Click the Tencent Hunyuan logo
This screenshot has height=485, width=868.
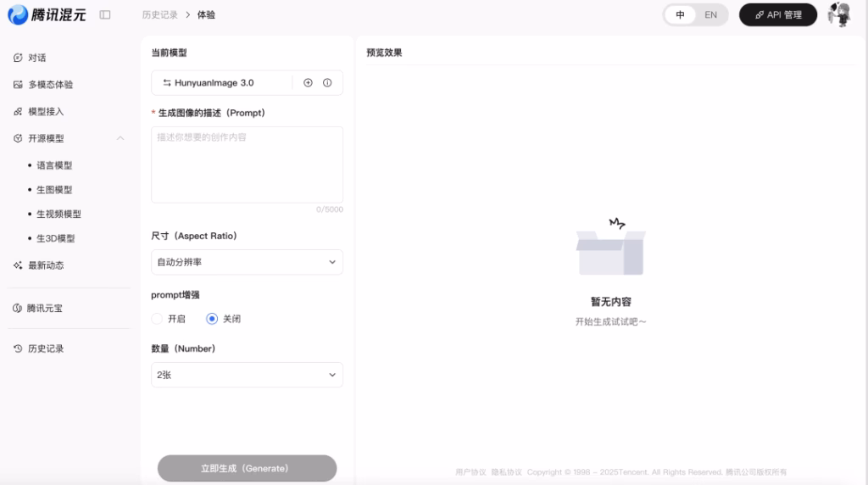(x=47, y=14)
